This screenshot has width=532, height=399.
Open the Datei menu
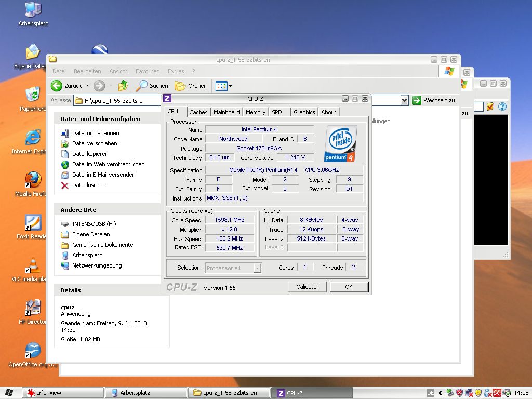click(59, 71)
